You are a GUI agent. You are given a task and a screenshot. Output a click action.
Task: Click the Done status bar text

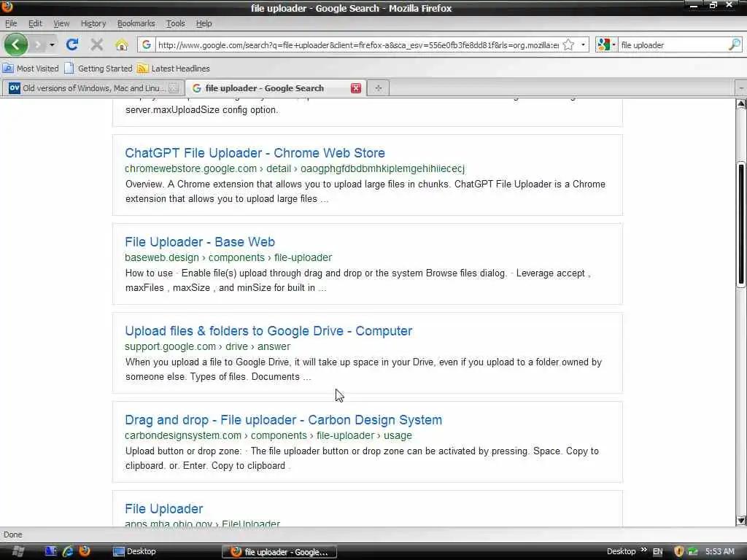coord(13,534)
